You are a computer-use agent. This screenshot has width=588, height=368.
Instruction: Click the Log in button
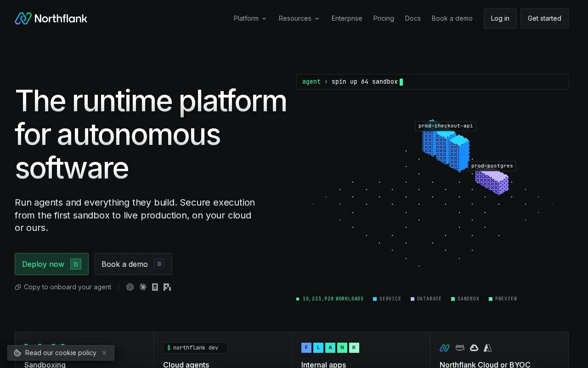(500, 18)
